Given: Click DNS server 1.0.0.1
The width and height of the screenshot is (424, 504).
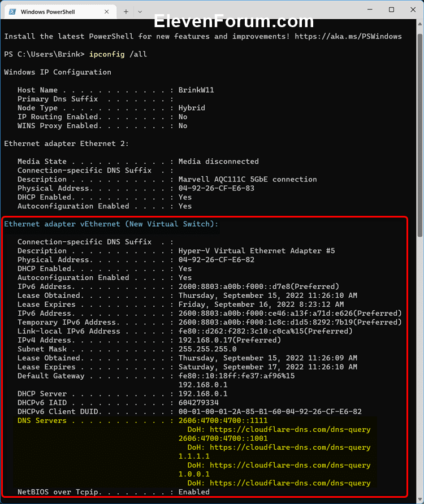Looking at the screenshot, I should (194, 474).
